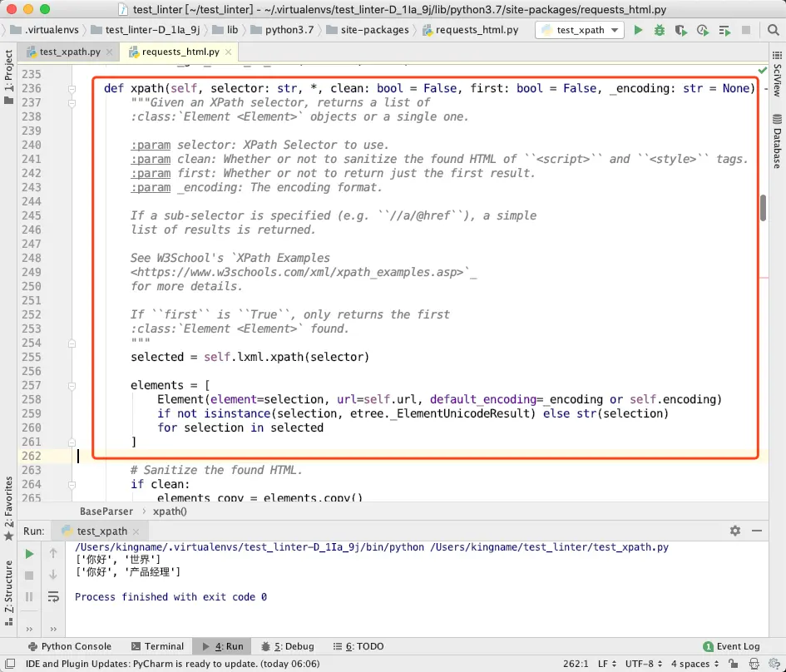Collapse the 'if clean' block at line 264
This screenshot has width=786, height=672.
[x=72, y=485]
